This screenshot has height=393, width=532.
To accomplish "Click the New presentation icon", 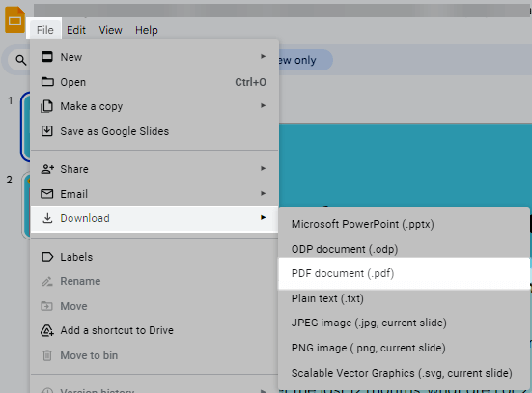I will click(47, 57).
